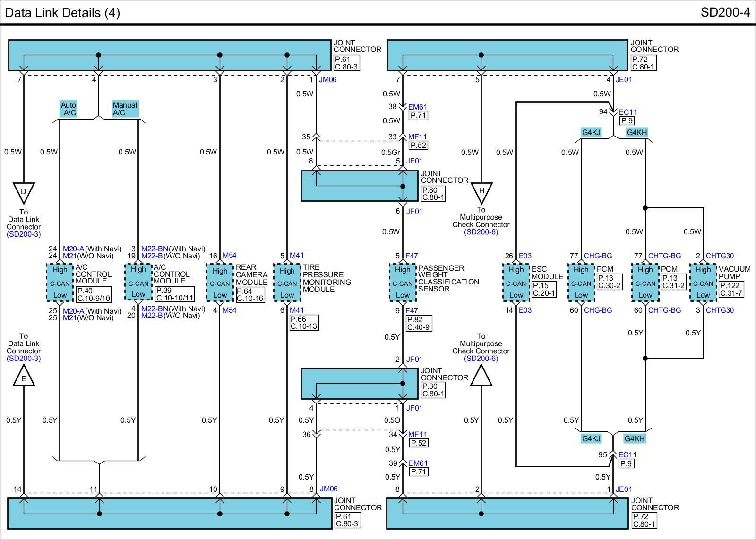Viewport: 756px width, 540px height.
Task: Select the triangle marker labeled H
Action: click(481, 192)
